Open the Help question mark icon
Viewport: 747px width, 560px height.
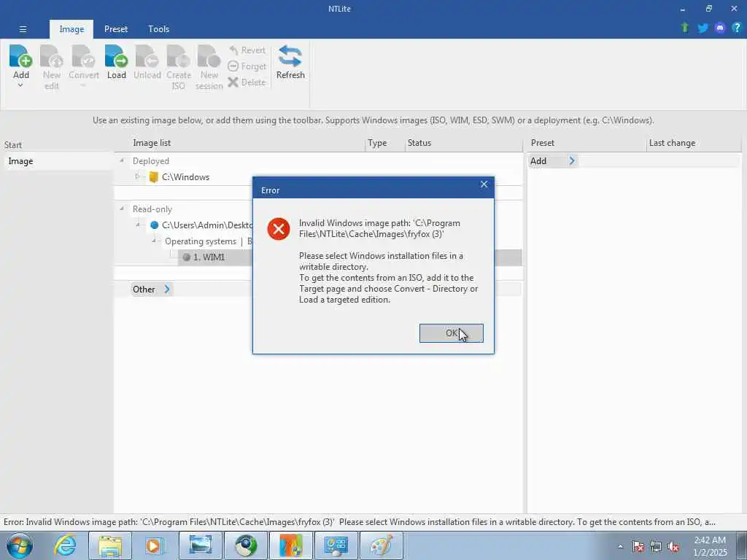(x=737, y=28)
